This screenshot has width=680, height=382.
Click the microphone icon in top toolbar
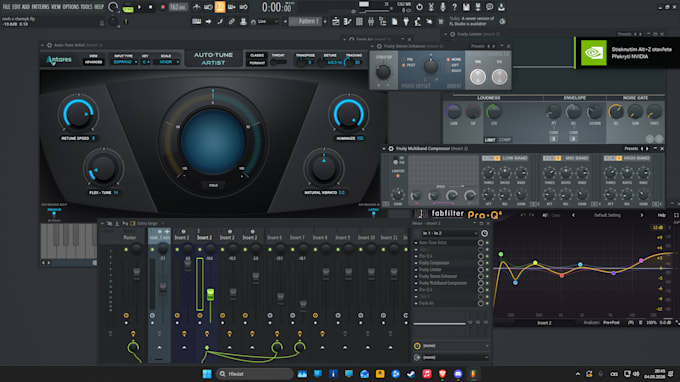[x=442, y=7]
